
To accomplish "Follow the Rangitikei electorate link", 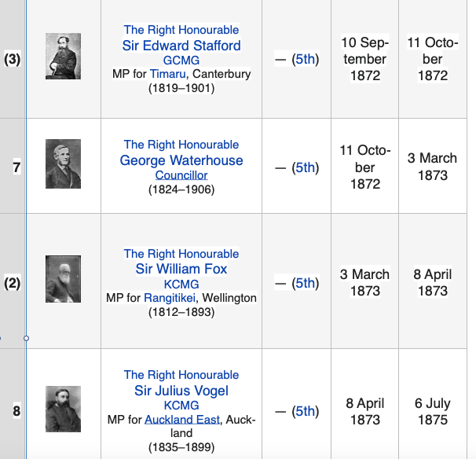I will pos(170,298).
